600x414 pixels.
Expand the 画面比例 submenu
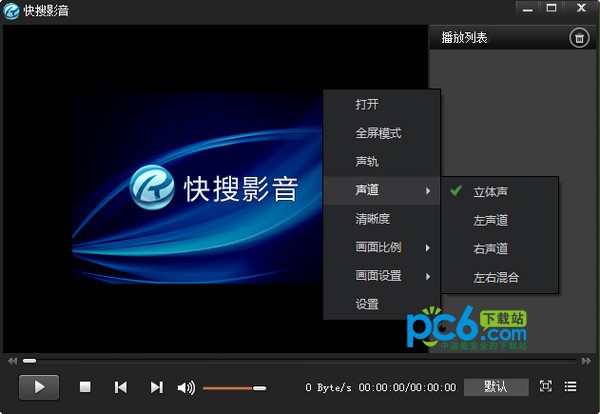coord(381,248)
